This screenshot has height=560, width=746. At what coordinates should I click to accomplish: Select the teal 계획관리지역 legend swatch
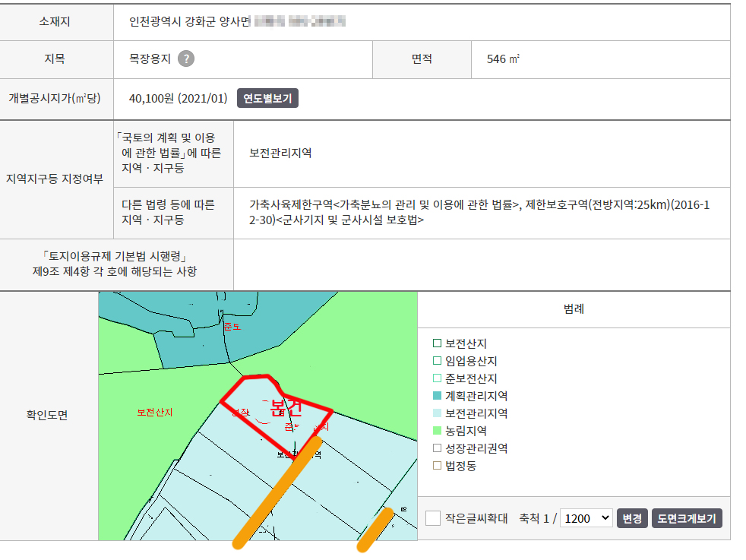click(x=437, y=396)
